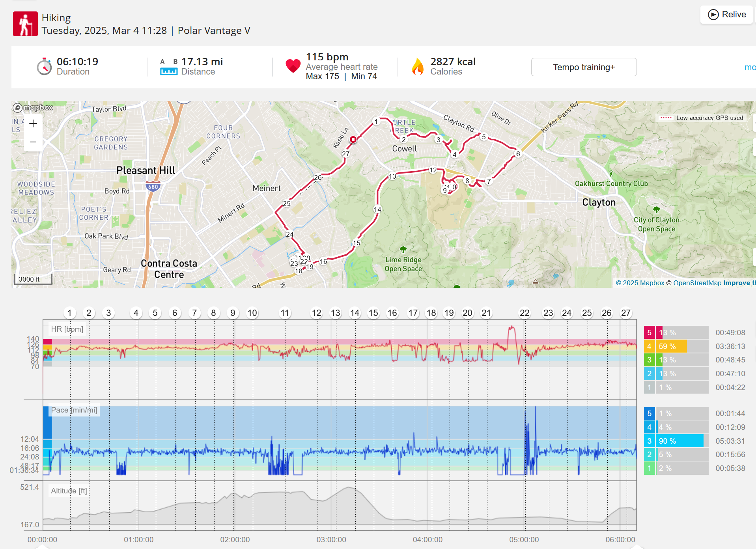Click the Relive play icon

coord(713,15)
